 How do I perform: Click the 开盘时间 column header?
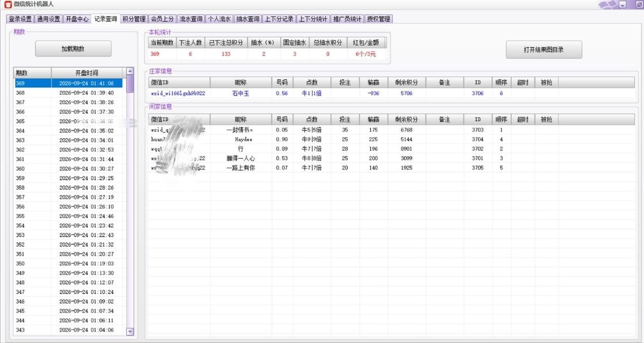(x=86, y=72)
